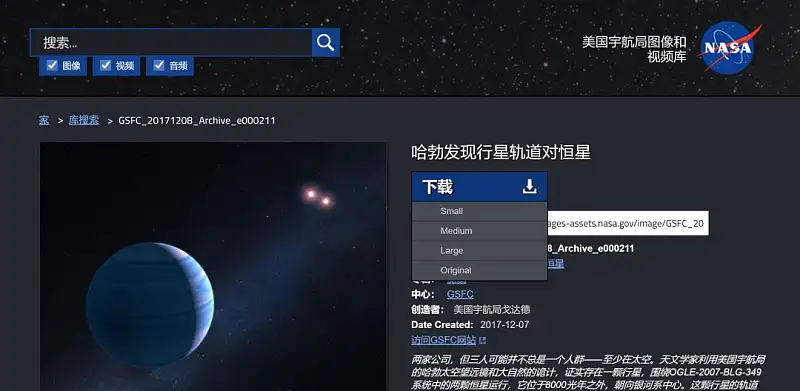Open the NASA logo homepage
This screenshot has height=391, width=800.
pyautogui.click(x=730, y=48)
